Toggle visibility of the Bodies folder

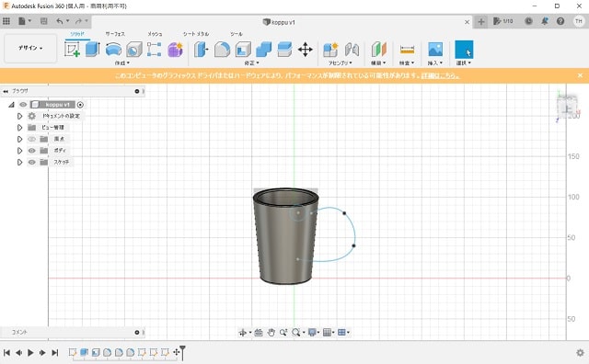[32, 151]
